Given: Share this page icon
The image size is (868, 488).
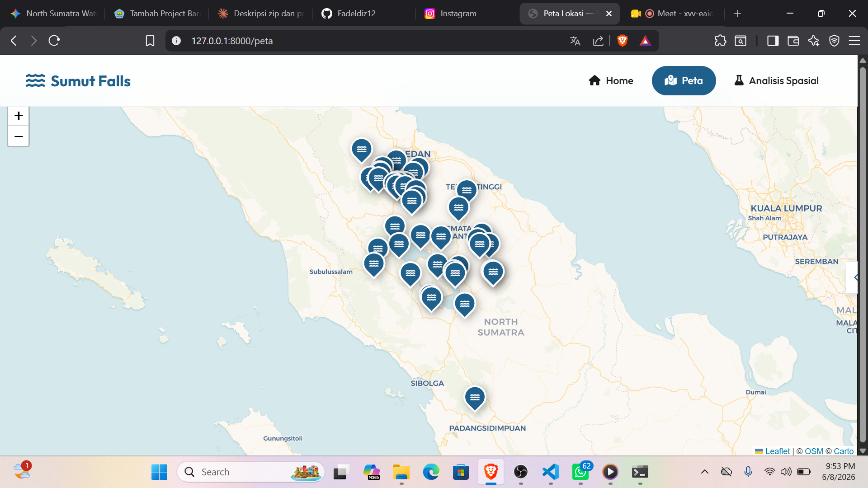Looking at the screenshot, I should pyautogui.click(x=598, y=41).
